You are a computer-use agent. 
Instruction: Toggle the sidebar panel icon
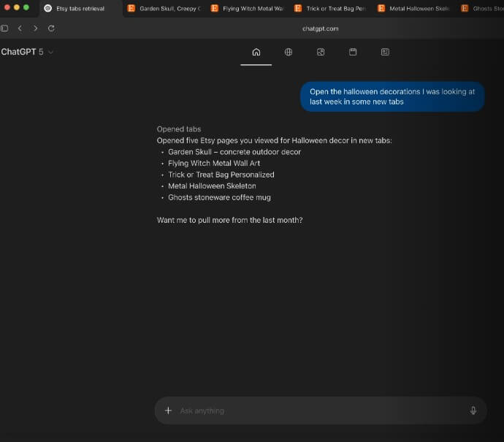pos(4,28)
